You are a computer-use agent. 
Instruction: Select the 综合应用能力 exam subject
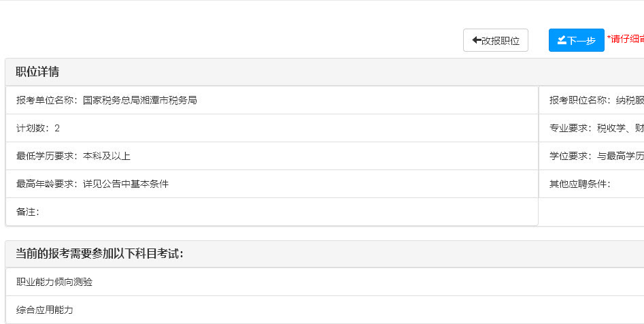tap(45, 310)
